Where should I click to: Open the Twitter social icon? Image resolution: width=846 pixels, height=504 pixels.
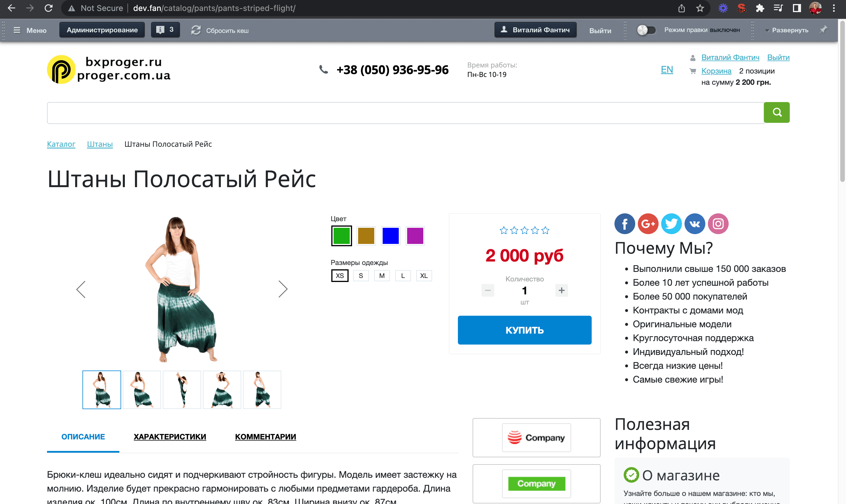click(x=672, y=223)
